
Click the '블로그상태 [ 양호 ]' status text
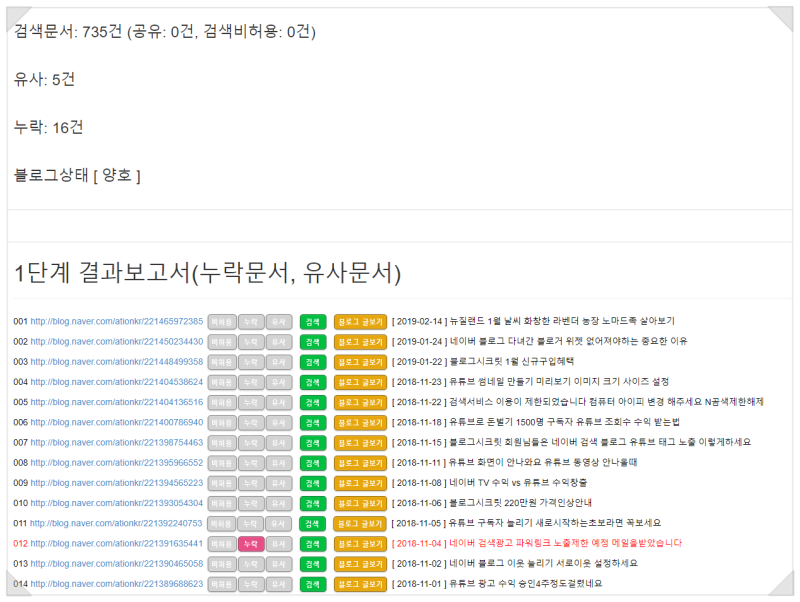tap(77, 175)
